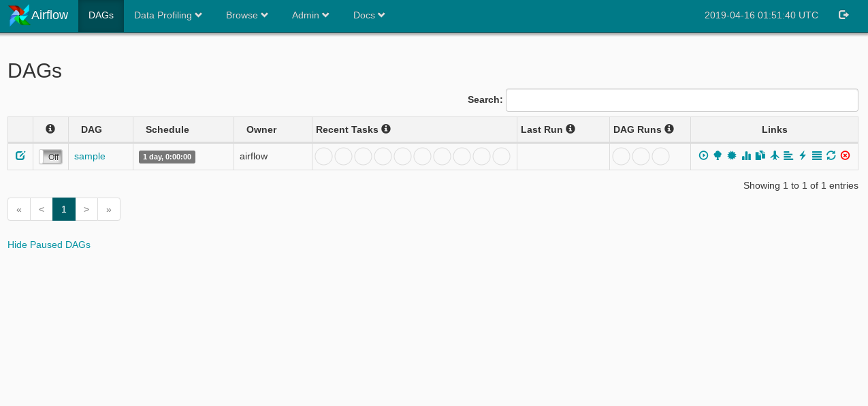Click the UTC timestamp in navbar
The height and width of the screenshot is (406, 868).
[761, 15]
